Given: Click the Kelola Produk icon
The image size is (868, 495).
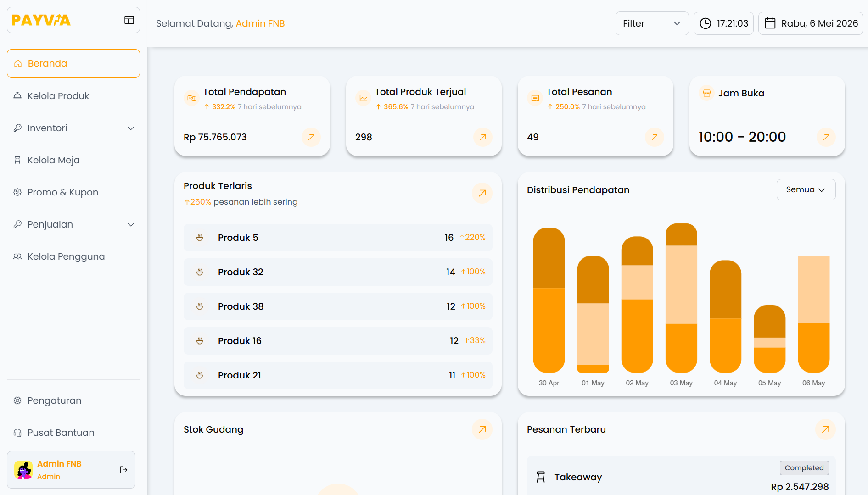Looking at the screenshot, I should coord(17,96).
